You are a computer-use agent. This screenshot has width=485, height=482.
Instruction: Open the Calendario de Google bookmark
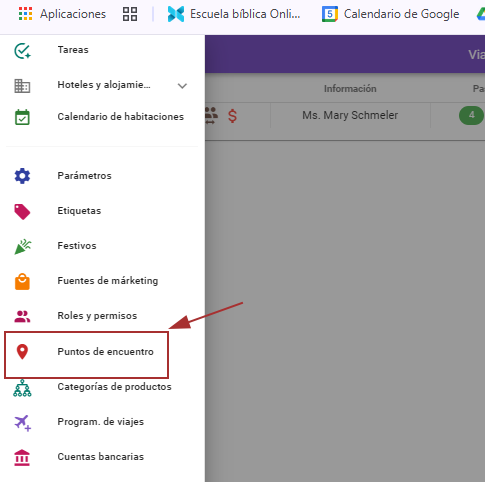coord(390,14)
